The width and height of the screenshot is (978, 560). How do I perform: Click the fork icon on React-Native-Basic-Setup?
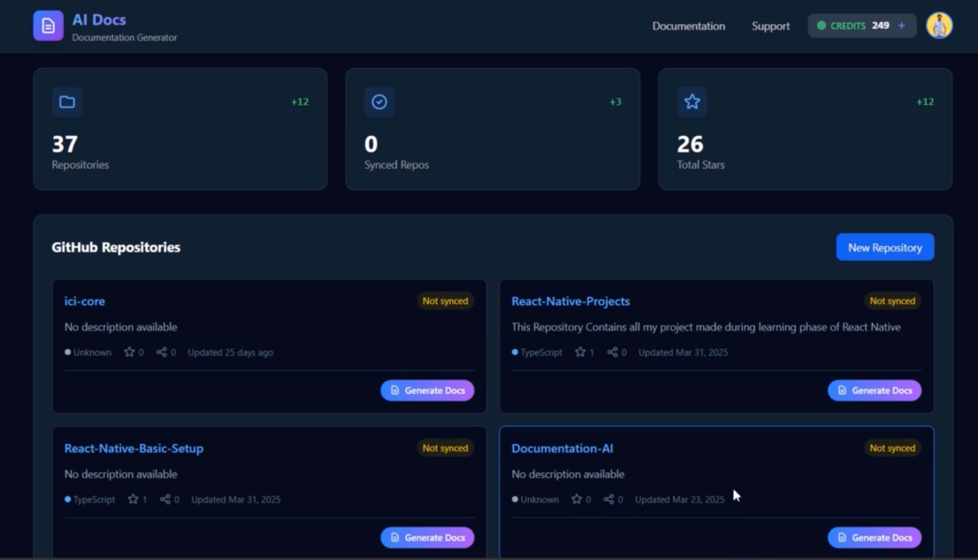165,499
